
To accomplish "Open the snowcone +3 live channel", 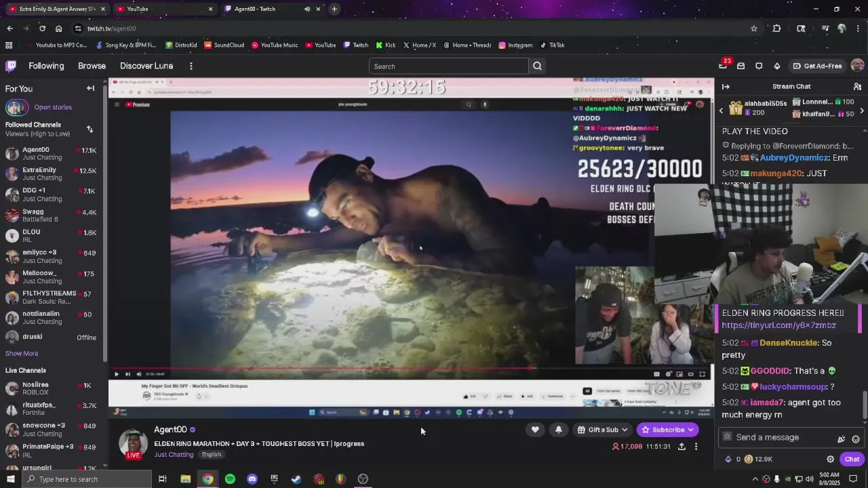I will pyautogui.click(x=51, y=429).
